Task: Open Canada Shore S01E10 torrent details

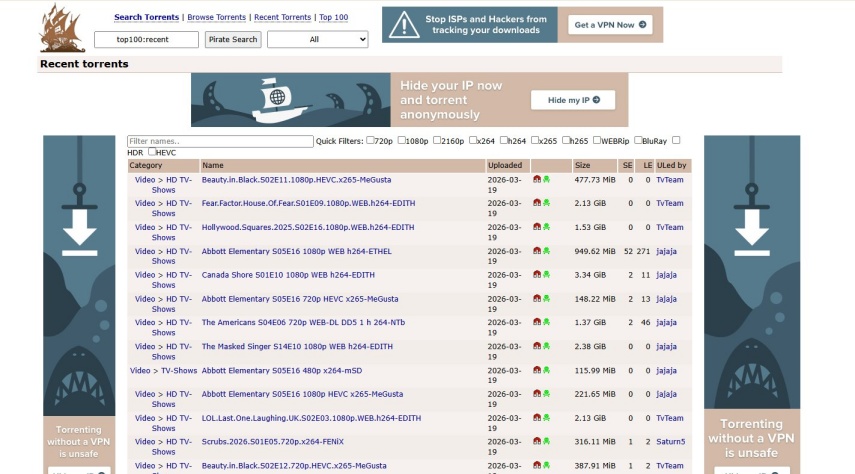Action: click(x=288, y=275)
